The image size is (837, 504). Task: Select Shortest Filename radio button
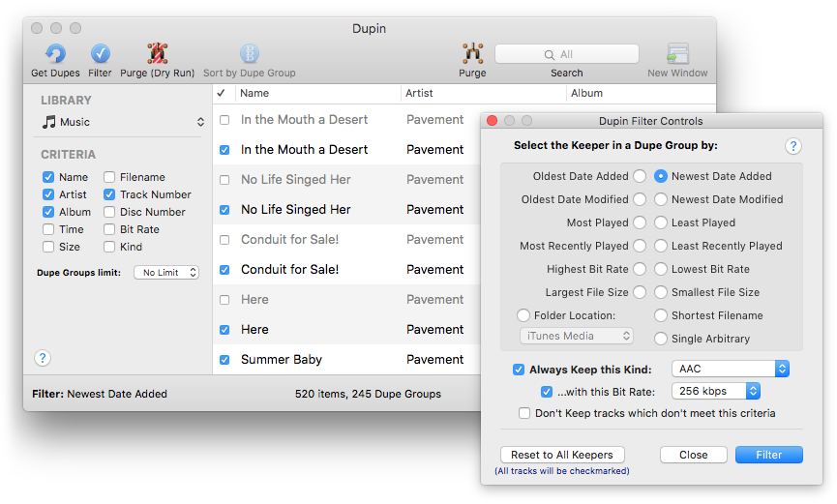660,315
